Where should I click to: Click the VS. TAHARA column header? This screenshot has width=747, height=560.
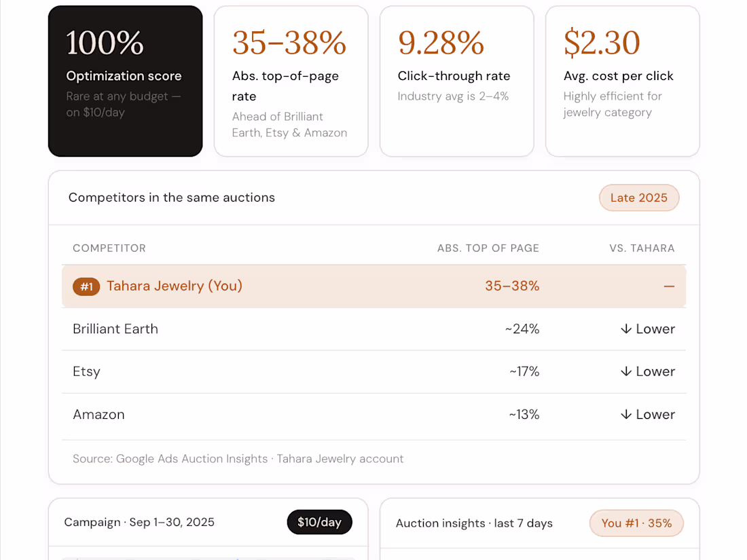(642, 248)
